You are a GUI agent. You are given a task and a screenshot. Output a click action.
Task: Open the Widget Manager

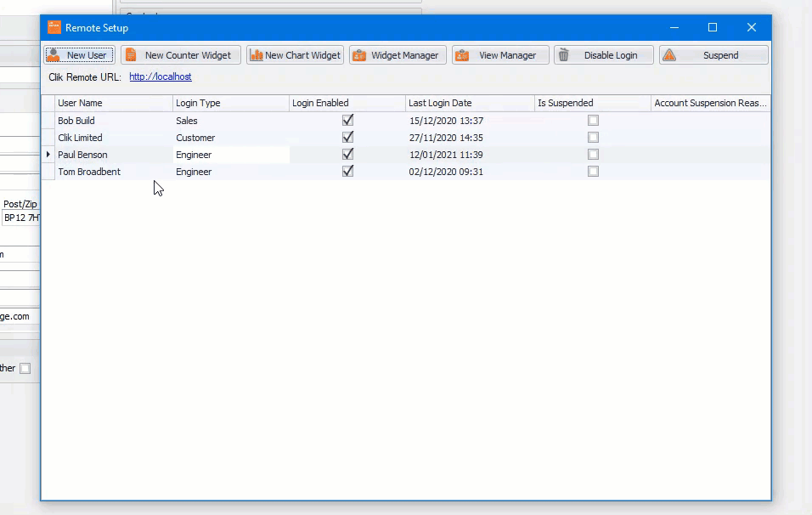pyautogui.click(x=398, y=55)
